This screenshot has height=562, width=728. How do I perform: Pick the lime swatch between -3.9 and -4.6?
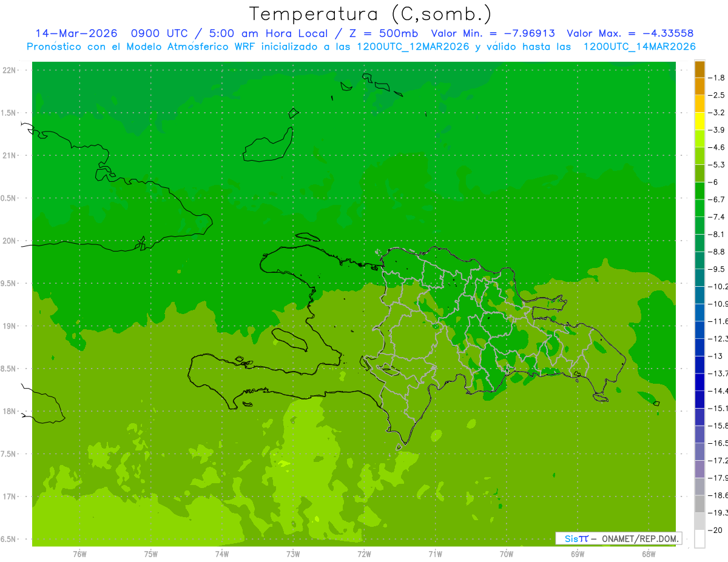699,139
